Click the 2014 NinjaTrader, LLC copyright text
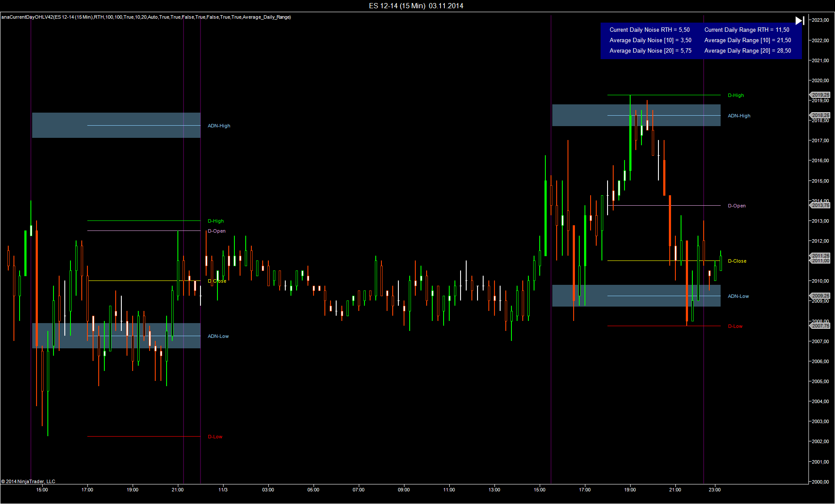 point(28,481)
